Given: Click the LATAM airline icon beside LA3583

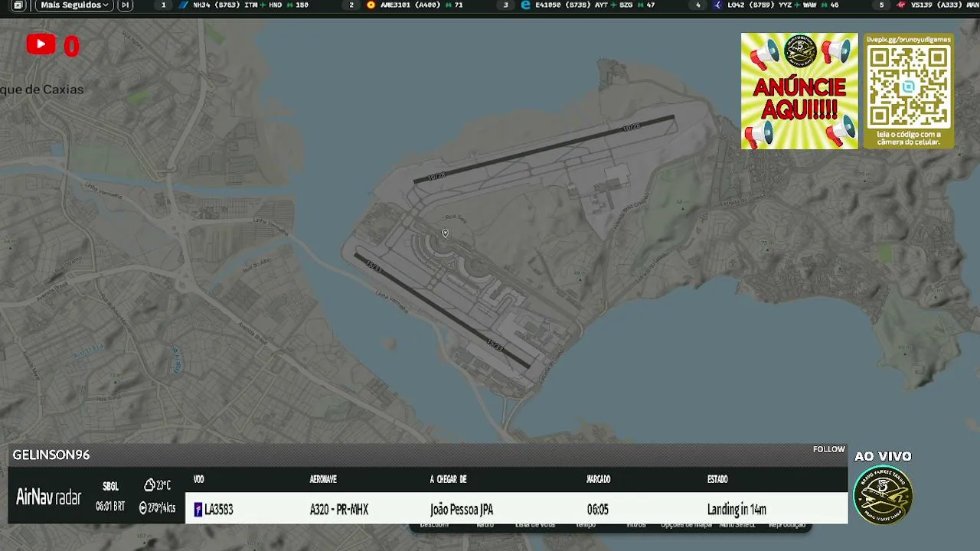Looking at the screenshot, I should 198,510.
